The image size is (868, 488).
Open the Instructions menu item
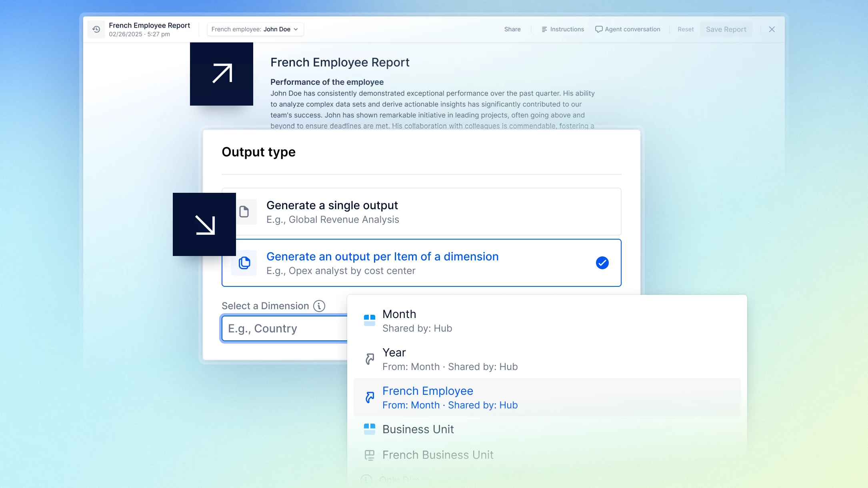(x=563, y=29)
